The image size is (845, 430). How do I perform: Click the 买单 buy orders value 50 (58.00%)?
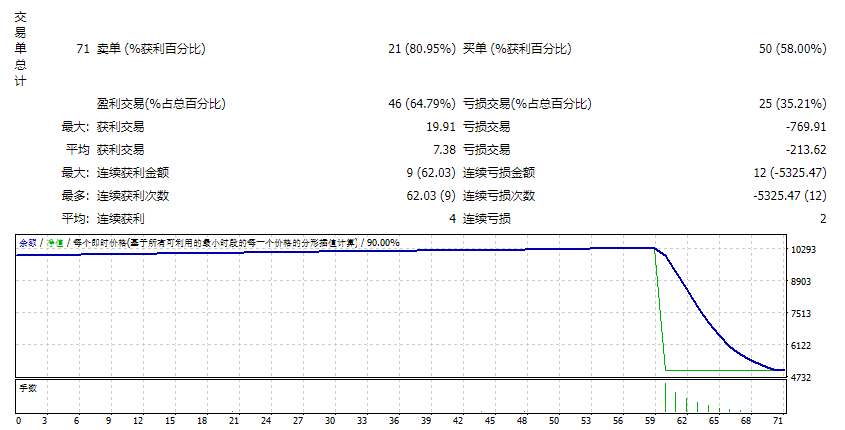792,49
